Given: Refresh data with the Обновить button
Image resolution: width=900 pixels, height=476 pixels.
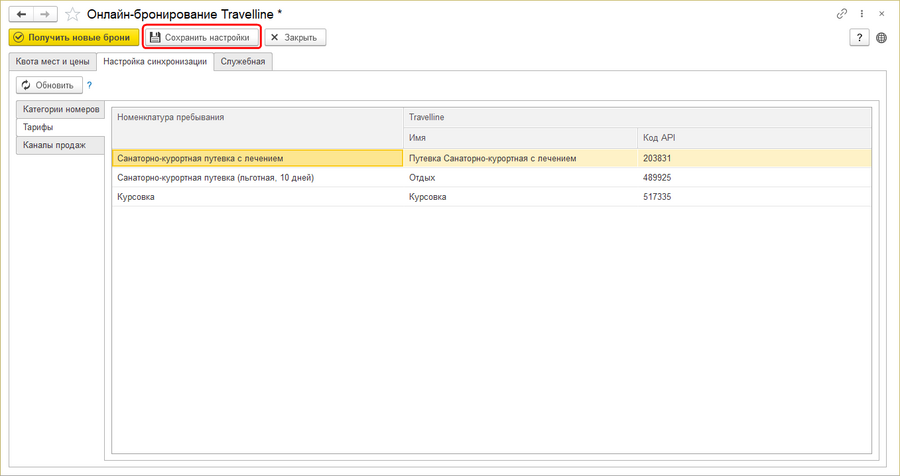Looking at the screenshot, I should coord(47,85).
